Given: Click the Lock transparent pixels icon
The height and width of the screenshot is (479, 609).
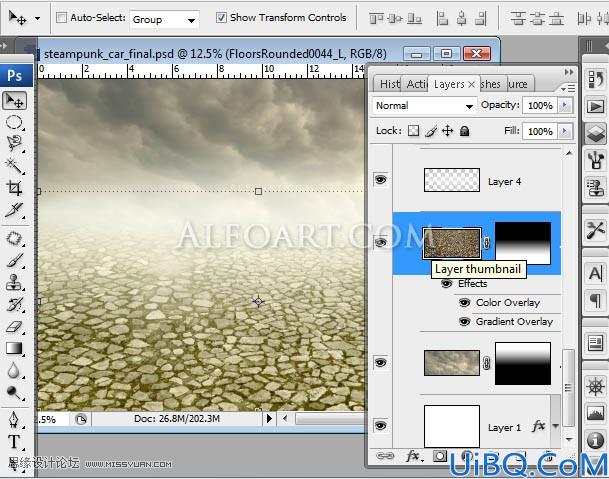Looking at the screenshot, I should (x=413, y=131).
